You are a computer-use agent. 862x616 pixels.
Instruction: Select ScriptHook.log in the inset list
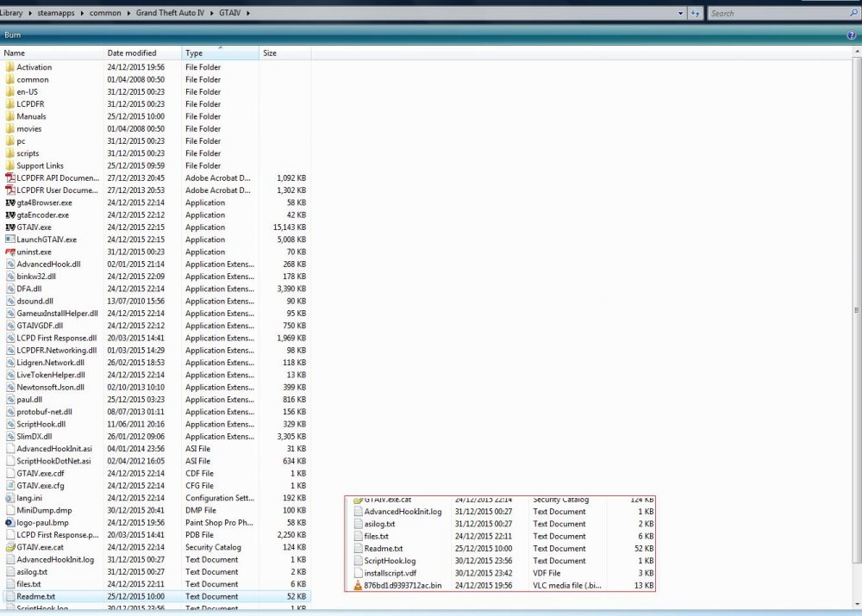[x=390, y=561]
